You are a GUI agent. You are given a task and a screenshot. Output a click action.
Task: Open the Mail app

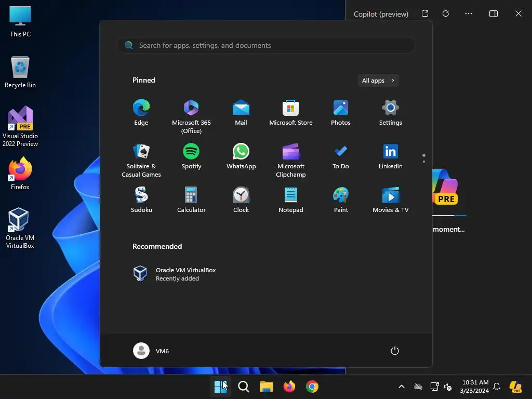[x=241, y=113]
